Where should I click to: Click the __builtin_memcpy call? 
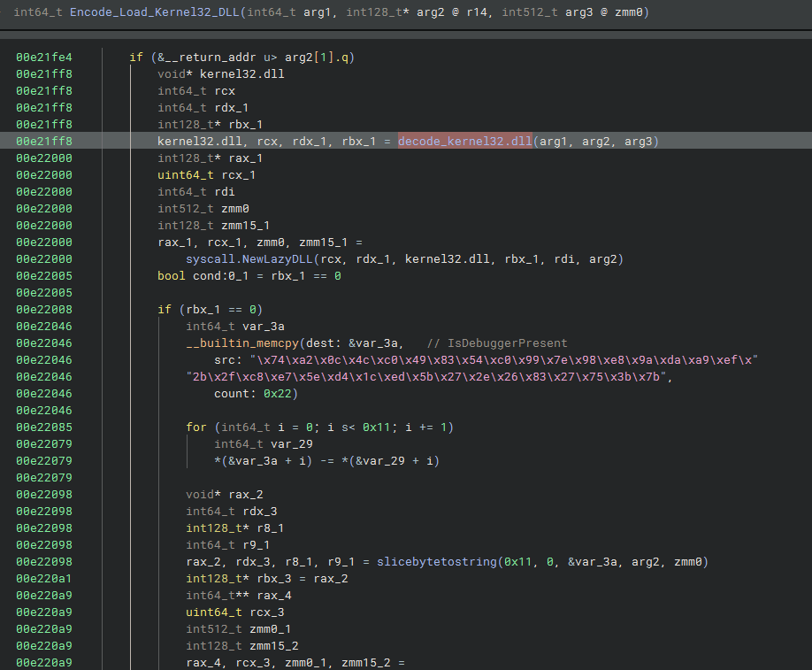242,343
